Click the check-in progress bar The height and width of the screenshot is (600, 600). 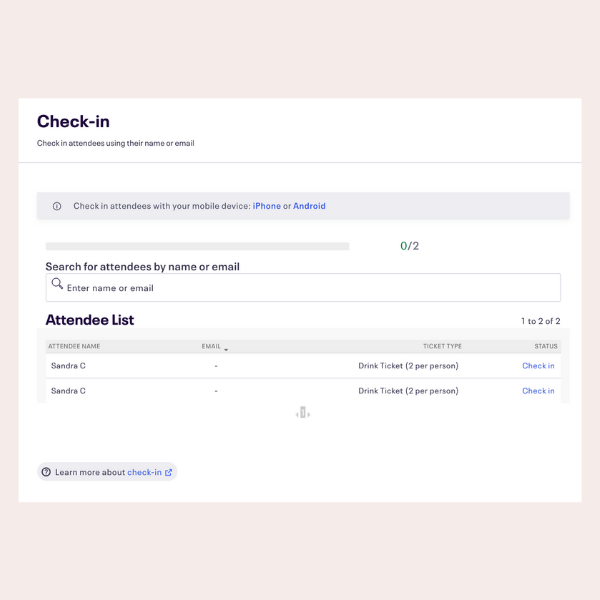197,246
